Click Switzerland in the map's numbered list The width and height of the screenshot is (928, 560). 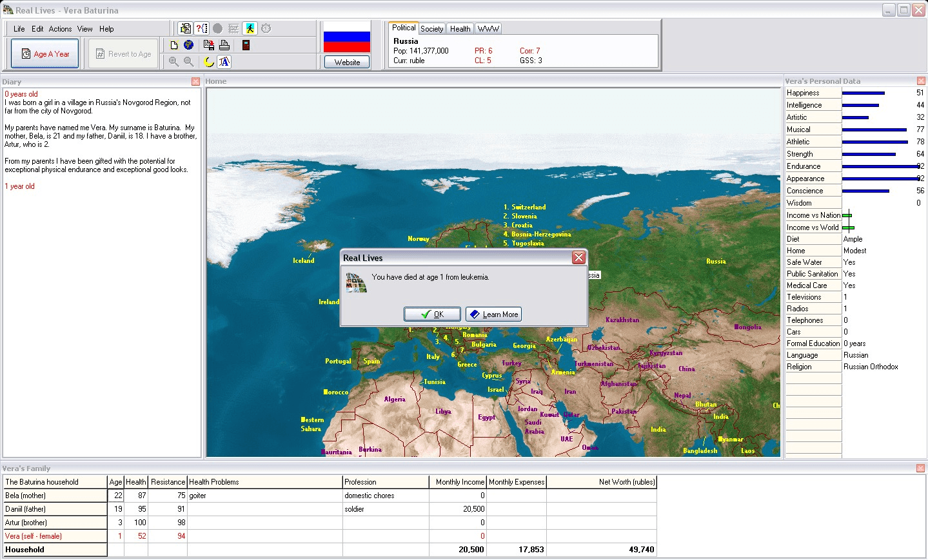528,207
